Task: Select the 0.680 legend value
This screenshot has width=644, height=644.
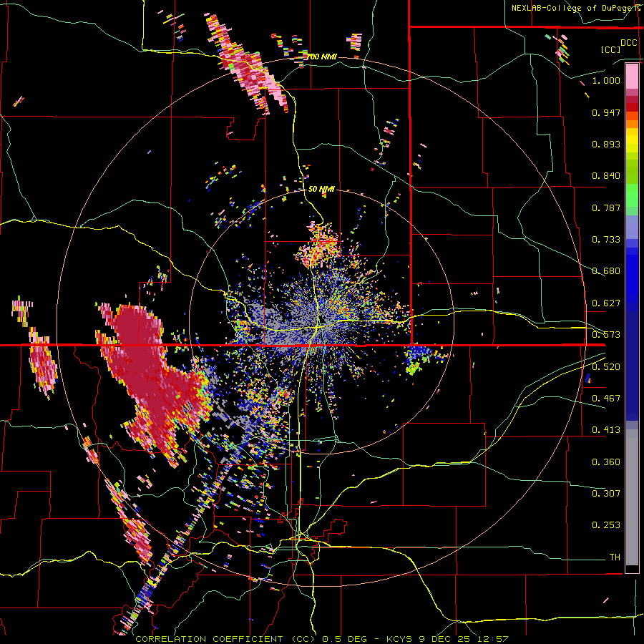Action: [x=606, y=271]
